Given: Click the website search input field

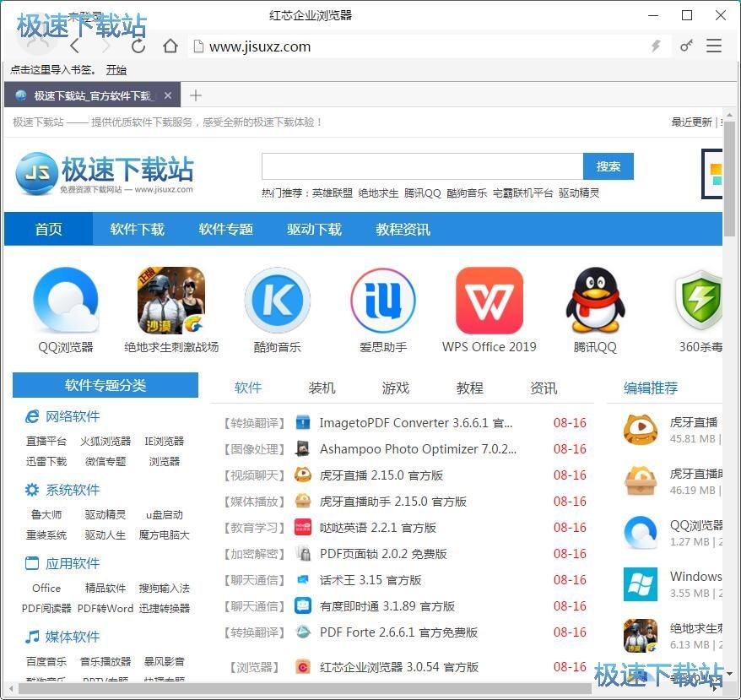Looking at the screenshot, I should pyautogui.click(x=422, y=166).
